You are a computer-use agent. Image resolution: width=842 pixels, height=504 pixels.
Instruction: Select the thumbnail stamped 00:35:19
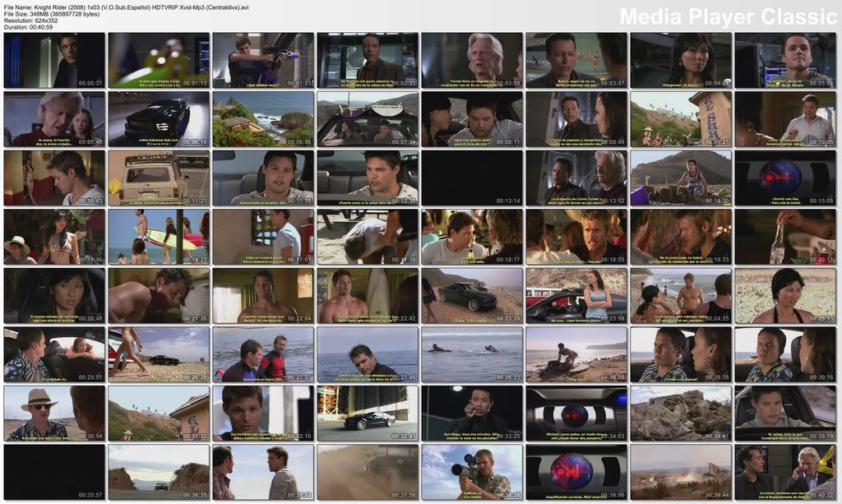pos(785,414)
